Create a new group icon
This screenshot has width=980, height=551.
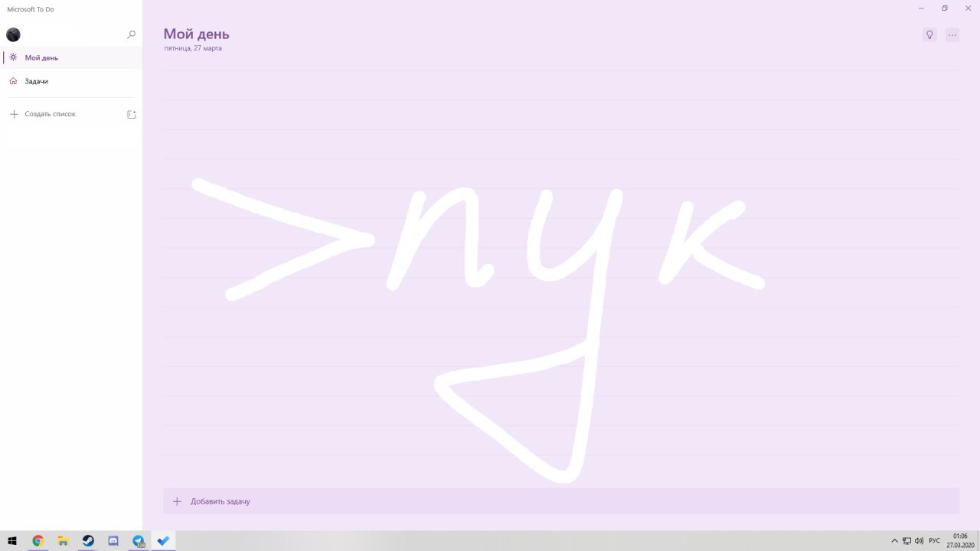pyautogui.click(x=131, y=114)
